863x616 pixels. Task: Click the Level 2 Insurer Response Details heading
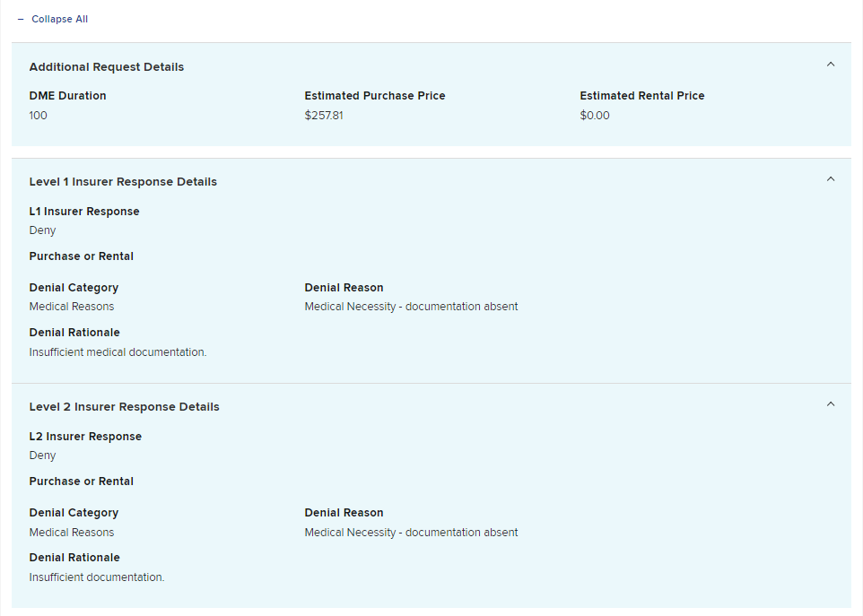pyautogui.click(x=124, y=407)
